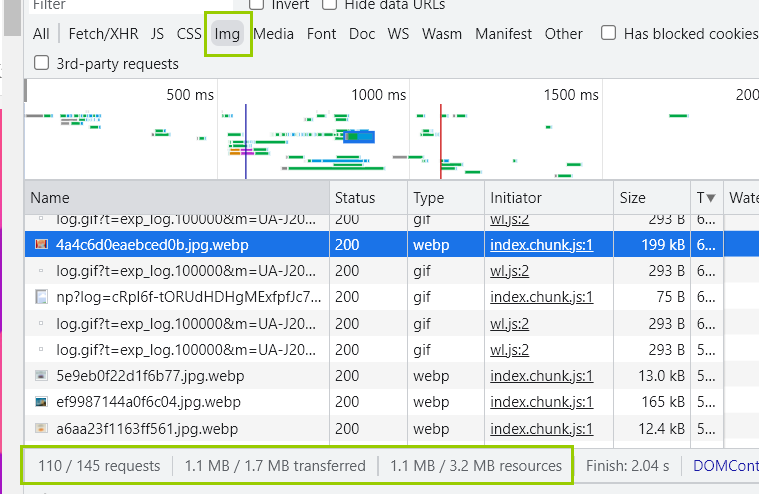Click the Filter text input

point(131,5)
